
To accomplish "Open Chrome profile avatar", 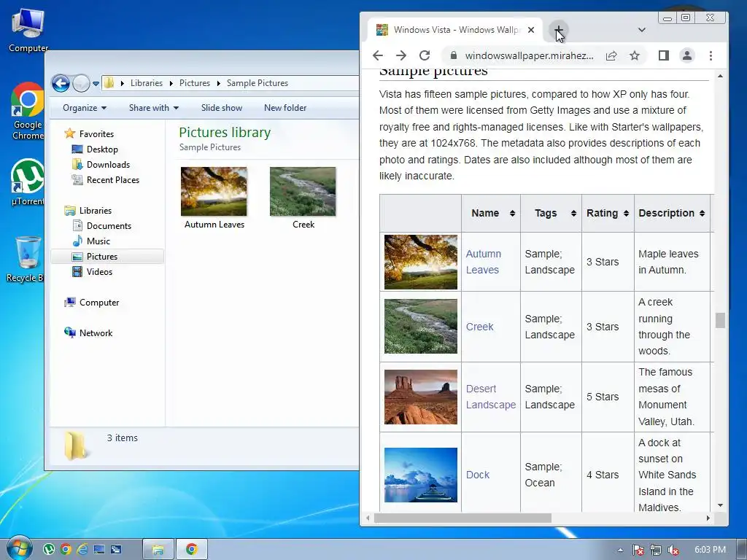I will 687,55.
